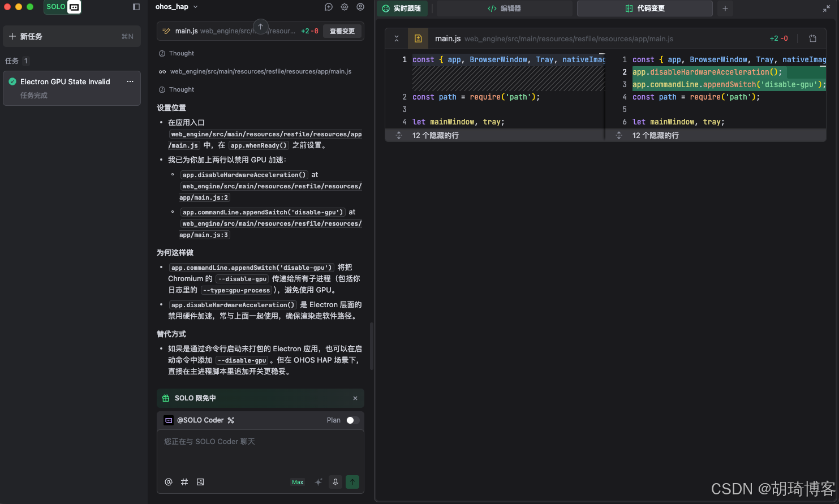Image resolution: width=839 pixels, height=504 pixels.
Task: Add context with the # icon
Action: [184, 482]
